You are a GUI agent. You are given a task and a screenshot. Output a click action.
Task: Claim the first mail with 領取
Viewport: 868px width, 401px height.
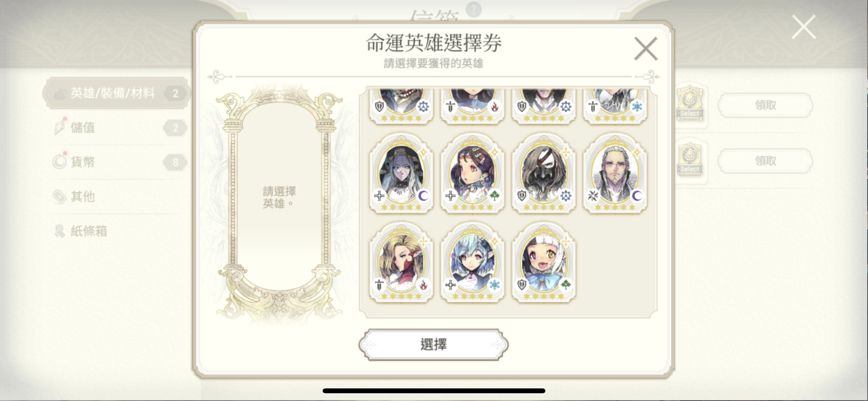[x=765, y=105]
